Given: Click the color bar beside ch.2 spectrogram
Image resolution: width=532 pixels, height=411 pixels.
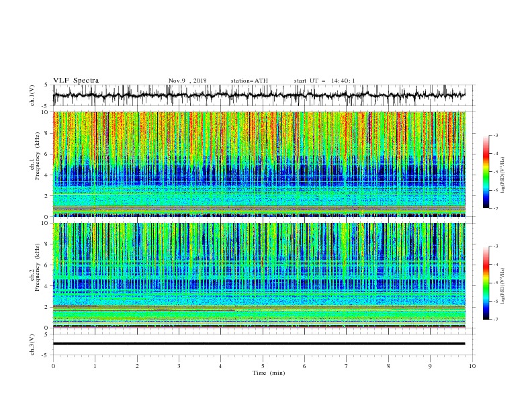Looking at the screenshot, I should [486, 283].
